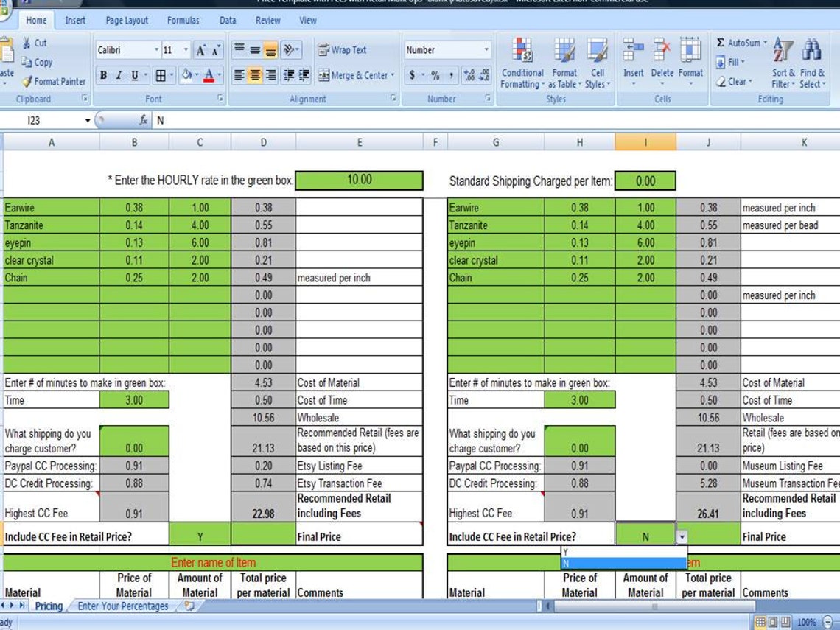The height and width of the screenshot is (630, 840).
Task: Apply accounting dollar format
Action: [x=412, y=76]
